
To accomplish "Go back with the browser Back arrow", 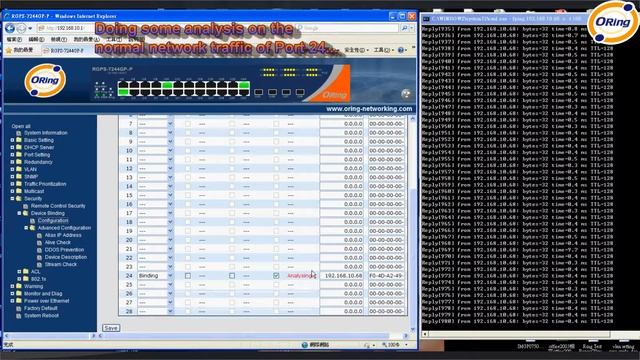I will [x=10, y=28].
